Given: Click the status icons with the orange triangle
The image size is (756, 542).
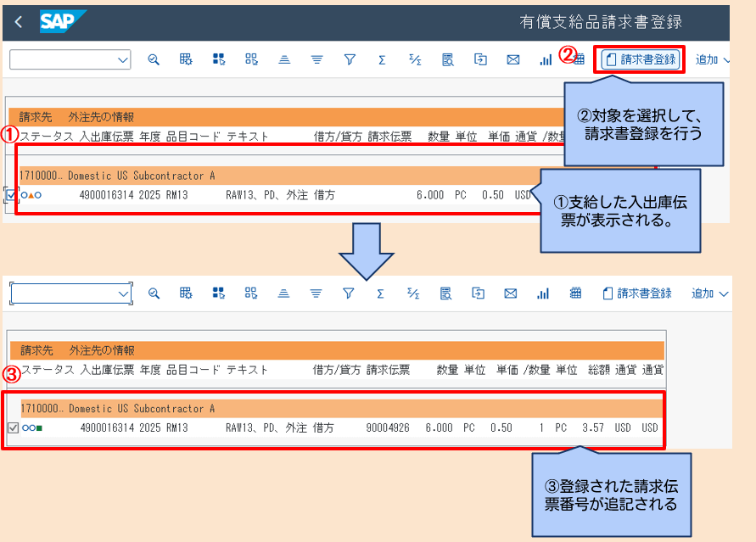Looking at the screenshot, I should coord(31,195).
